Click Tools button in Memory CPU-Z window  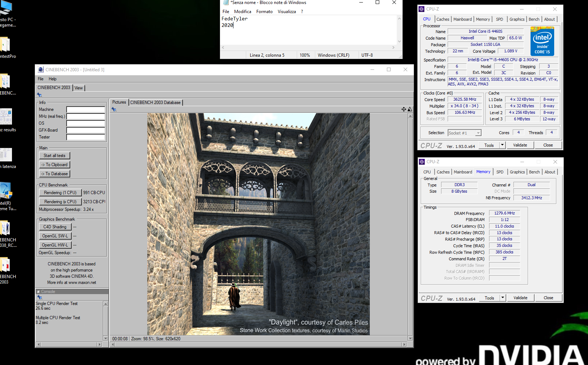click(x=489, y=298)
